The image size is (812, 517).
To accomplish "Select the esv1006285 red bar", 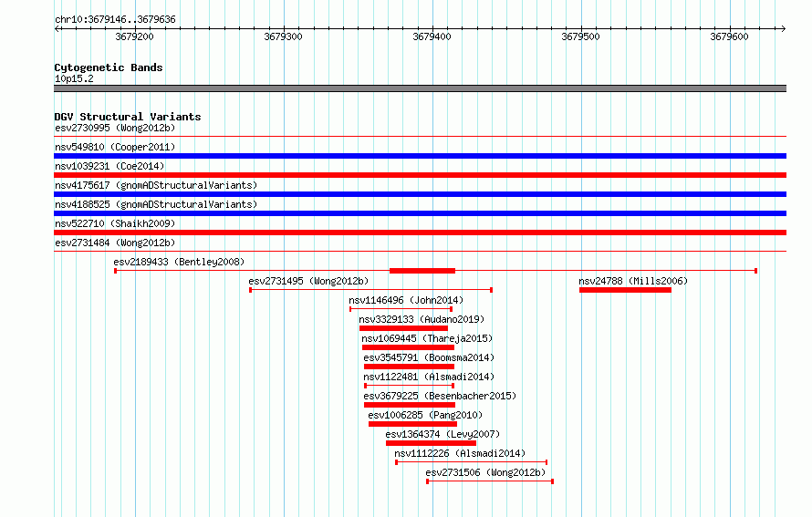I will pos(412,424).
